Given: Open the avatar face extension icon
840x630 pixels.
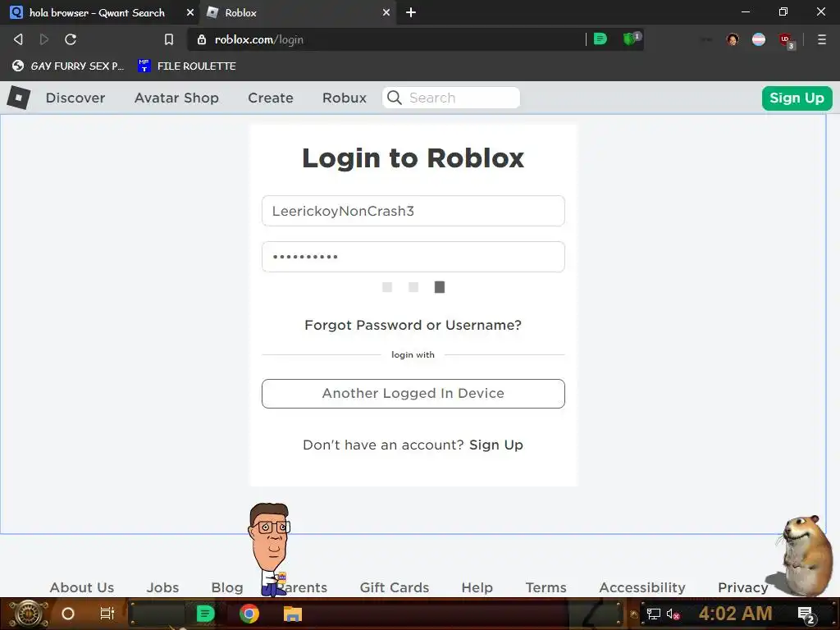Looking at the screenshot, I should point(733,39).
